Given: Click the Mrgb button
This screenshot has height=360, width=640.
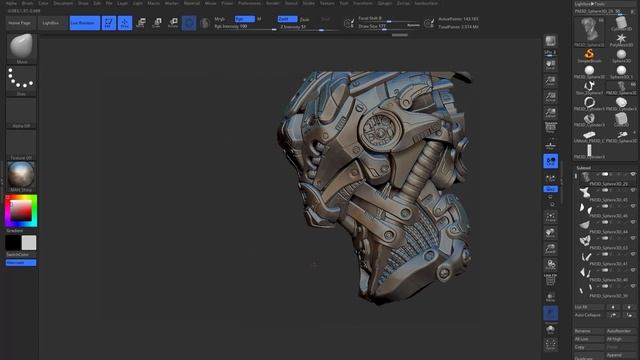Looking at the screenshot, I should pyautogui.click(x=220, y=19).
